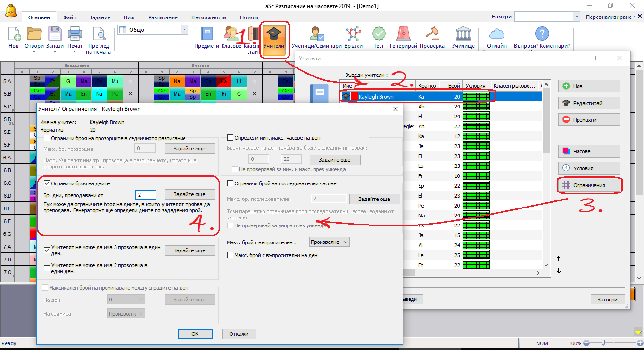Uncheck 'Ограничи броя на дните' checkbox
Screen dimensions: 644x350
click(47, 183)
